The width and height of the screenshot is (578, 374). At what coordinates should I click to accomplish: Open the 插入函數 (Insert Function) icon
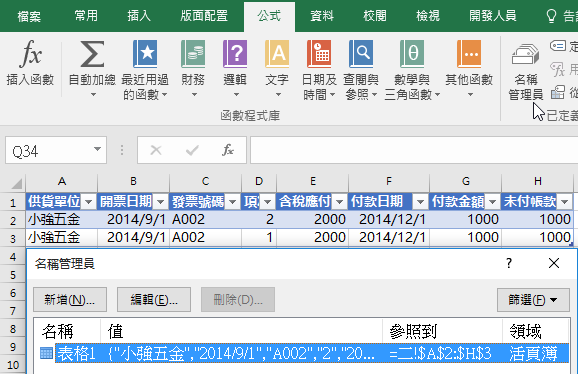coord(30,54)
